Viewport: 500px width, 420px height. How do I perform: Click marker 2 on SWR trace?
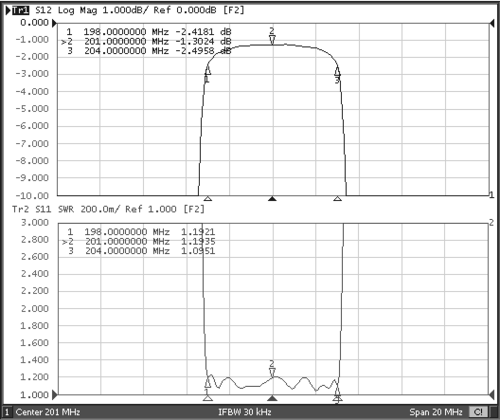(272, 372)
